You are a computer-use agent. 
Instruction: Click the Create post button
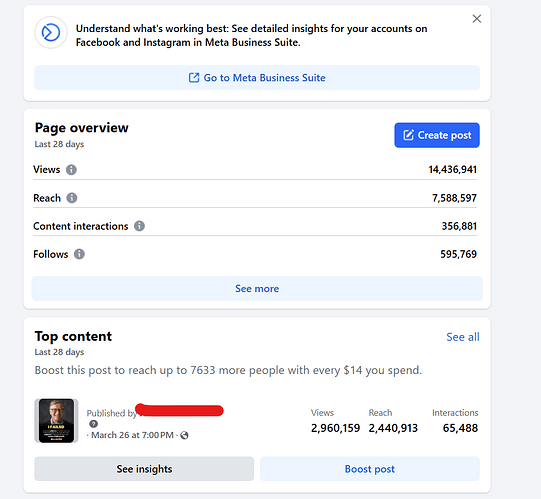(437, 135)
